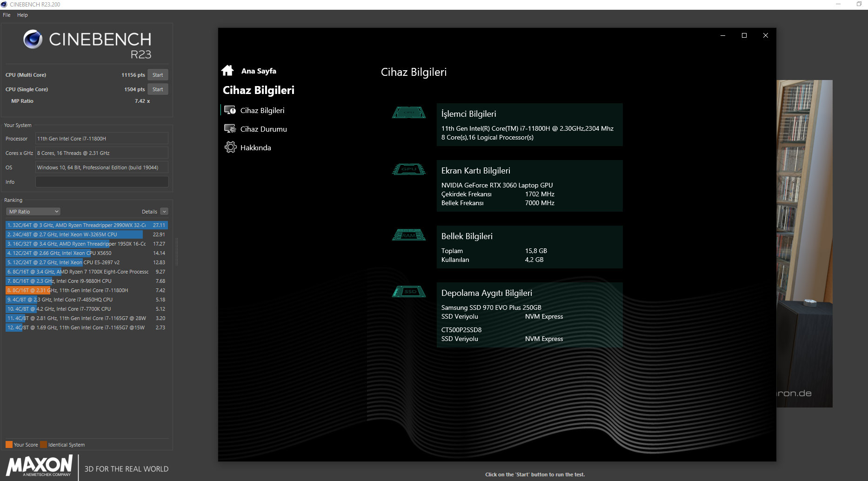The width and height of the screenshot is (868, 481).
Task: Start the CPU Single Core test
Action: coord(158,89)
